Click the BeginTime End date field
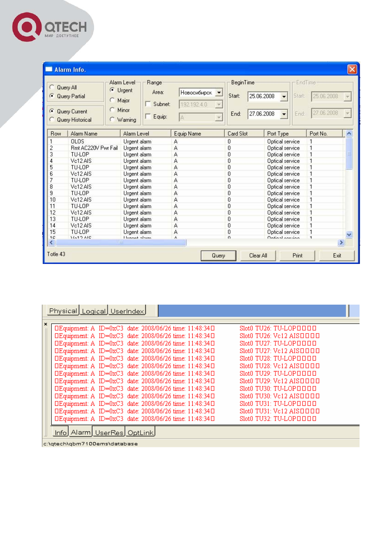The height and width of the screenshot is (555, 392). 264,114
